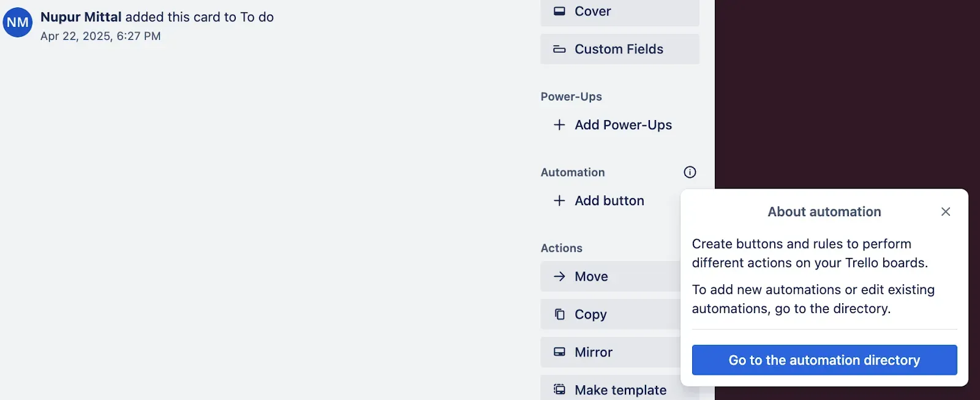980x400 pixels.
Task: Go to the automation directory
Action: (823, 360)
